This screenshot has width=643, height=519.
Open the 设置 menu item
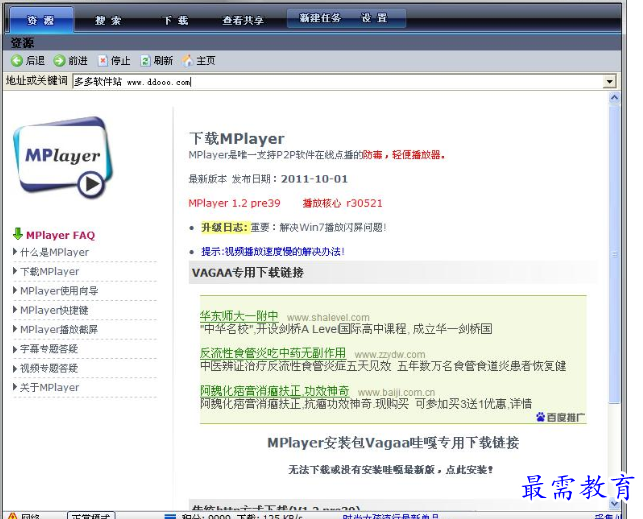pos(374,18)
